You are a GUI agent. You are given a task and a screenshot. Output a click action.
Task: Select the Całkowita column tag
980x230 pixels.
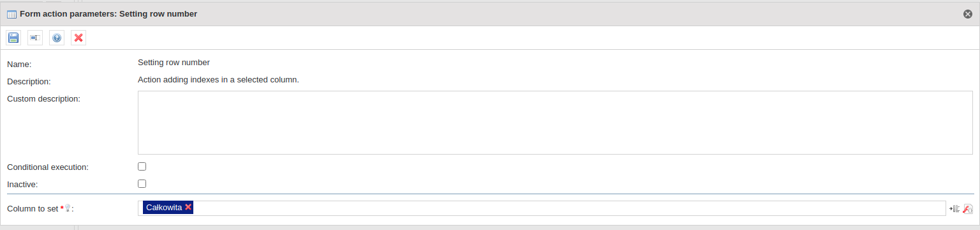click(x=164, y=208)
